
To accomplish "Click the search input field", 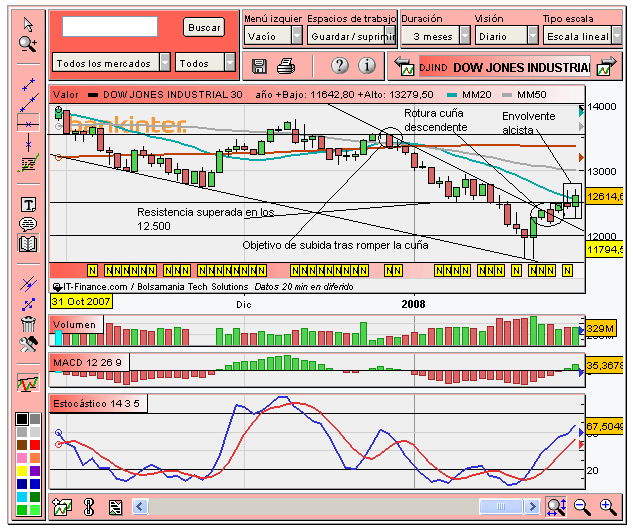I will coord(110,27).
